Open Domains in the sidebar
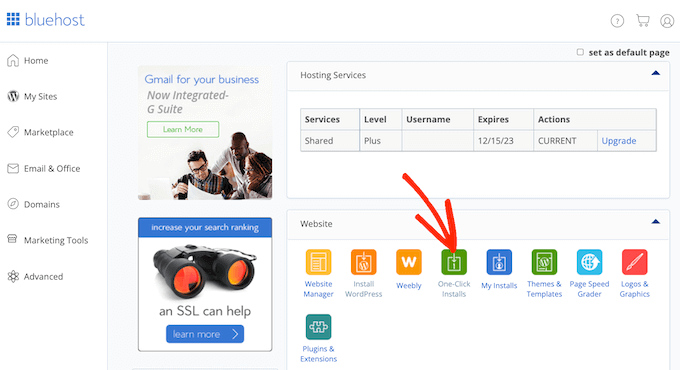The image size is (680, 370). point(42,204)
